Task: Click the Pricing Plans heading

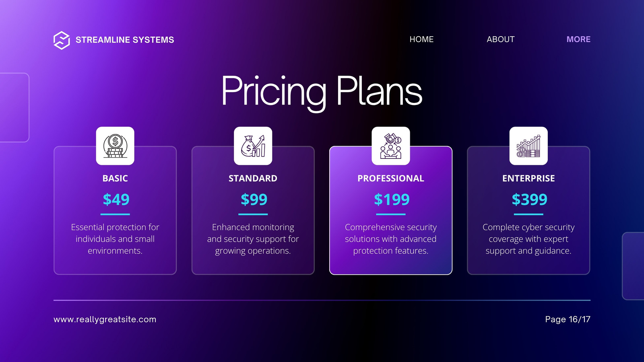Action: point(322,92)
